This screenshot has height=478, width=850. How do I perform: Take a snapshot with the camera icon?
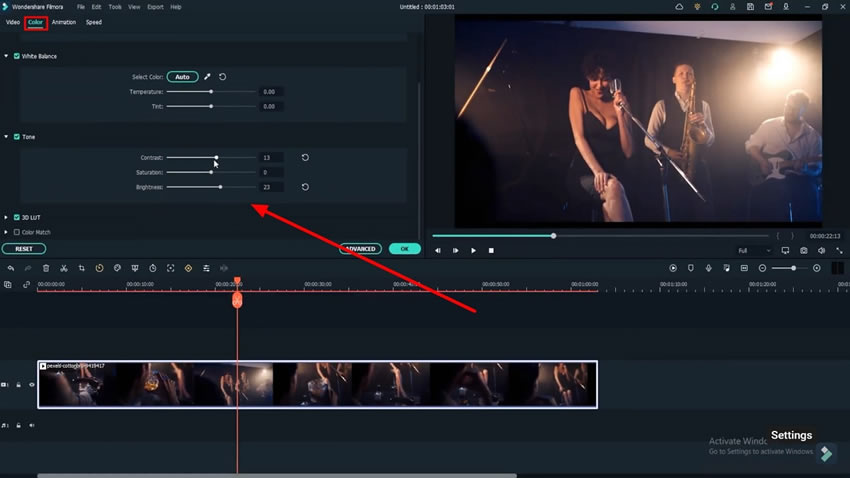(803, 250)
